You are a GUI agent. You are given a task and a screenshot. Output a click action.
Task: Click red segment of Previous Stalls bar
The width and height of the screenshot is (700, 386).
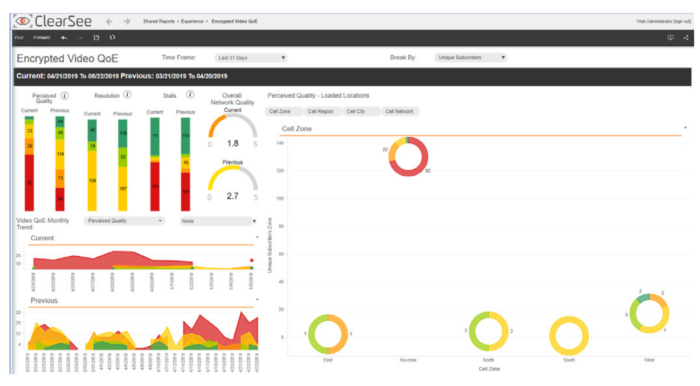(185, 191)
